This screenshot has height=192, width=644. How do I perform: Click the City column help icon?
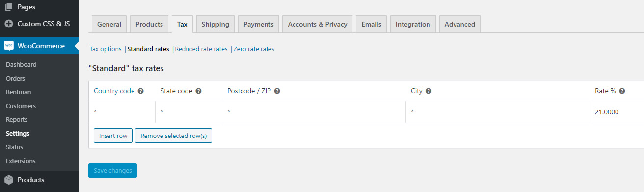click(x=429, y=91)
